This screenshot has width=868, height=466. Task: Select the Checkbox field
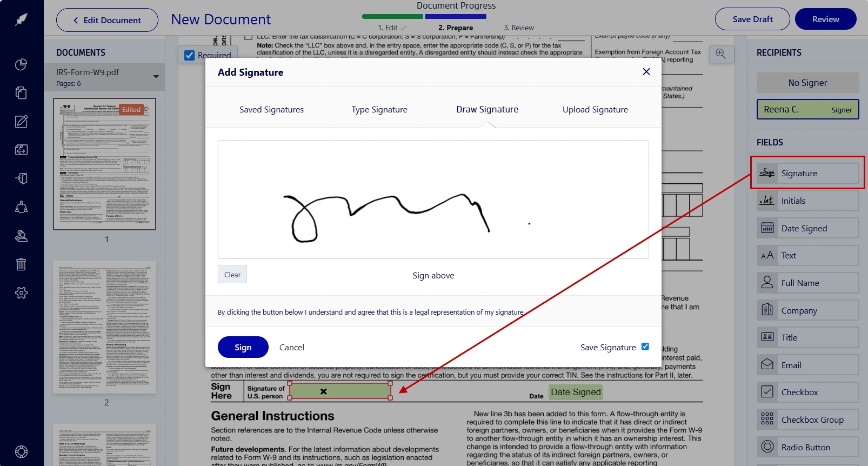807,392
